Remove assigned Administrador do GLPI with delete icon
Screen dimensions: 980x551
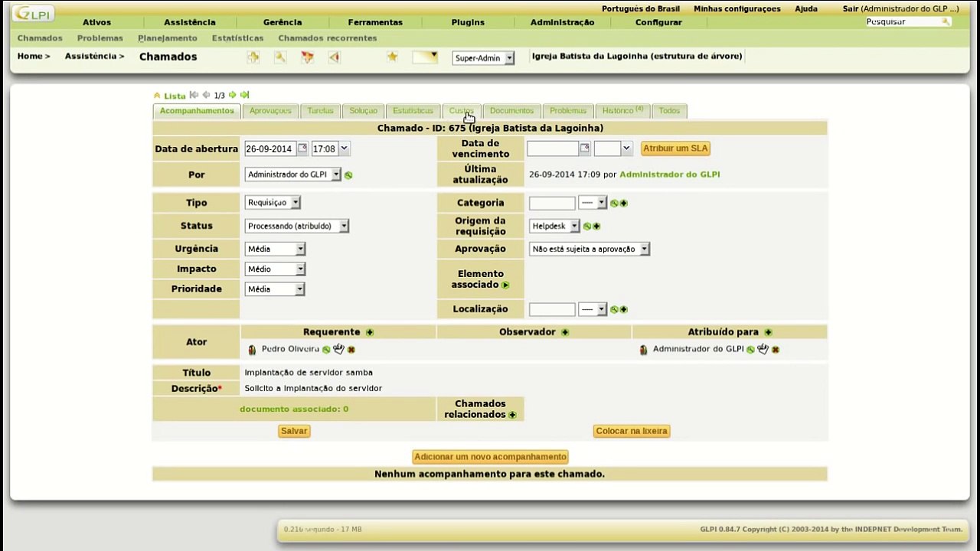pos(776,350)
